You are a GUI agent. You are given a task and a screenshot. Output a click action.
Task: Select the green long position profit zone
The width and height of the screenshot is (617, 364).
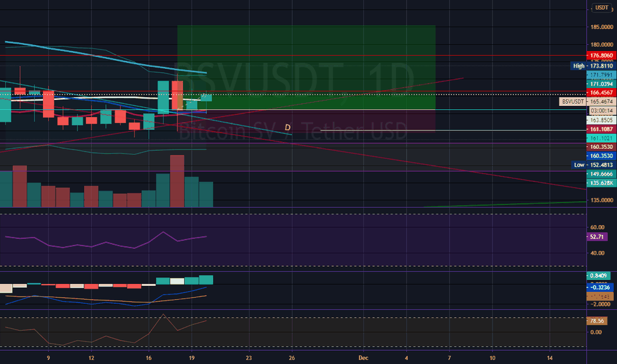(x=306, y=68)
